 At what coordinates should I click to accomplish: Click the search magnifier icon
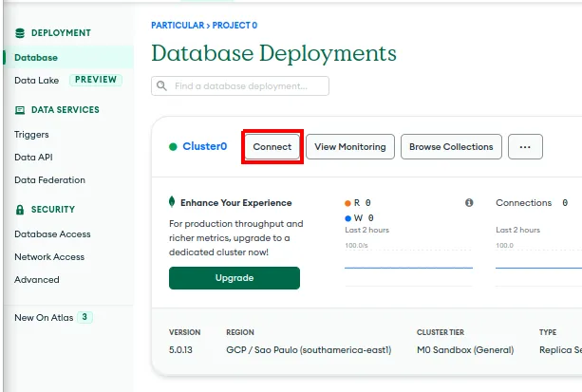161,85
